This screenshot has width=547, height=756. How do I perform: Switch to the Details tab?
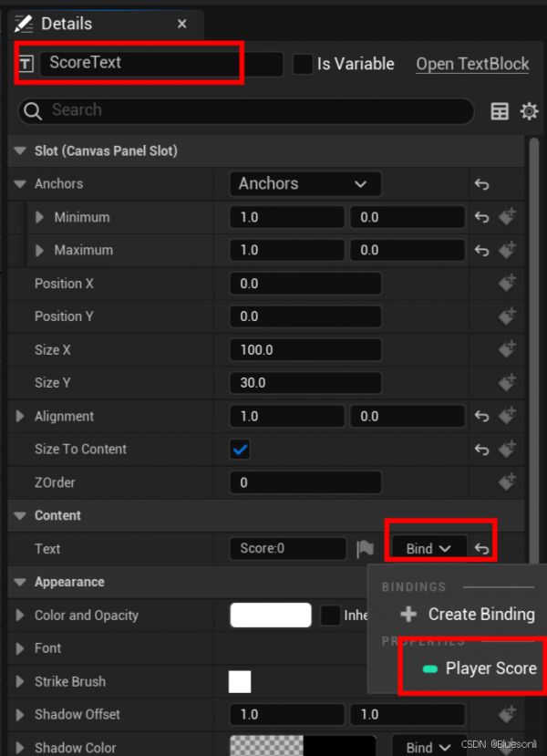click(x=66, y=24)
